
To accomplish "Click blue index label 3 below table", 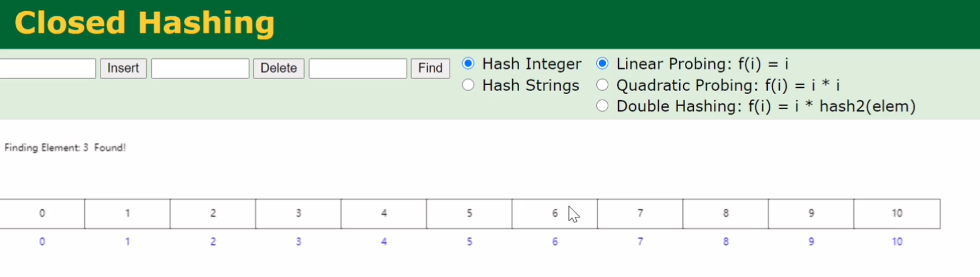I will tap(298, 242).
